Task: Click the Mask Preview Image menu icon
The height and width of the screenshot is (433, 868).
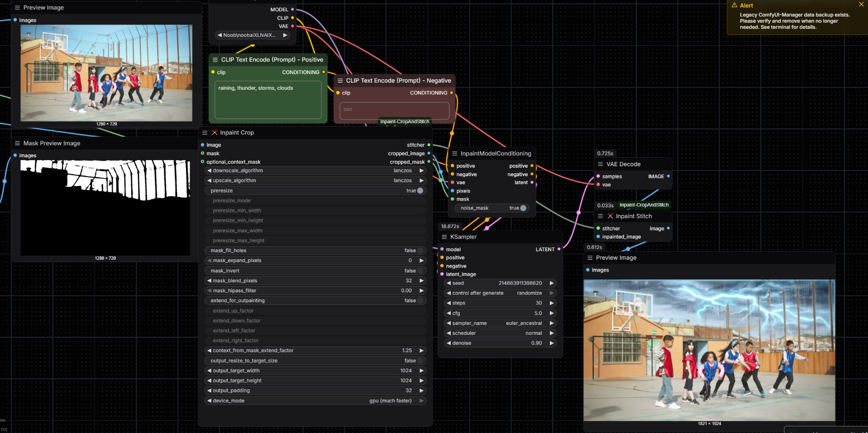Action: click(17, 144)
